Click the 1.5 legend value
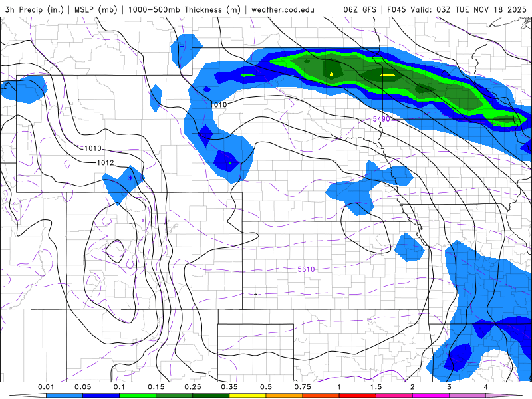 (x=376, y=387)
